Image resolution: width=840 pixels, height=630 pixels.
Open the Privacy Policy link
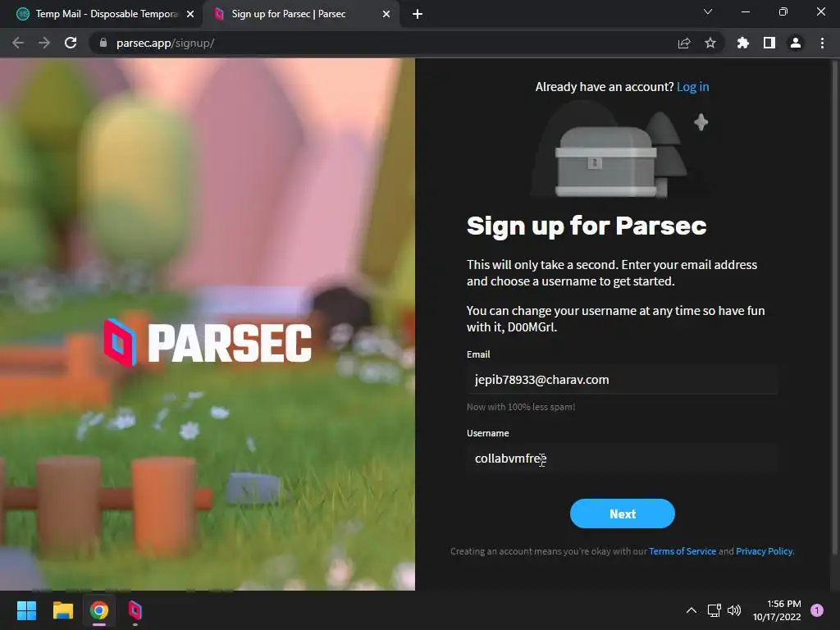point(765,551)
